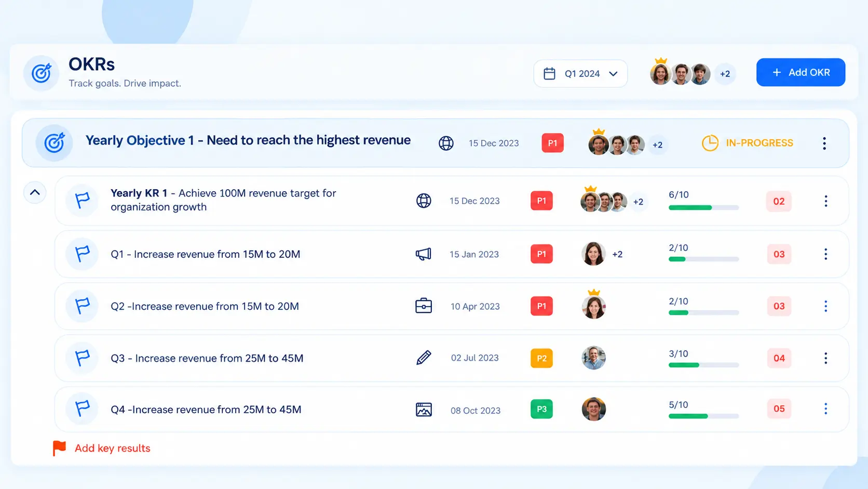Click 'Q4 -Increase revenue from 25M to 45M'
The height and width of the screenshot is (489, 868).
pyautogui.click(x=206, y=409)
